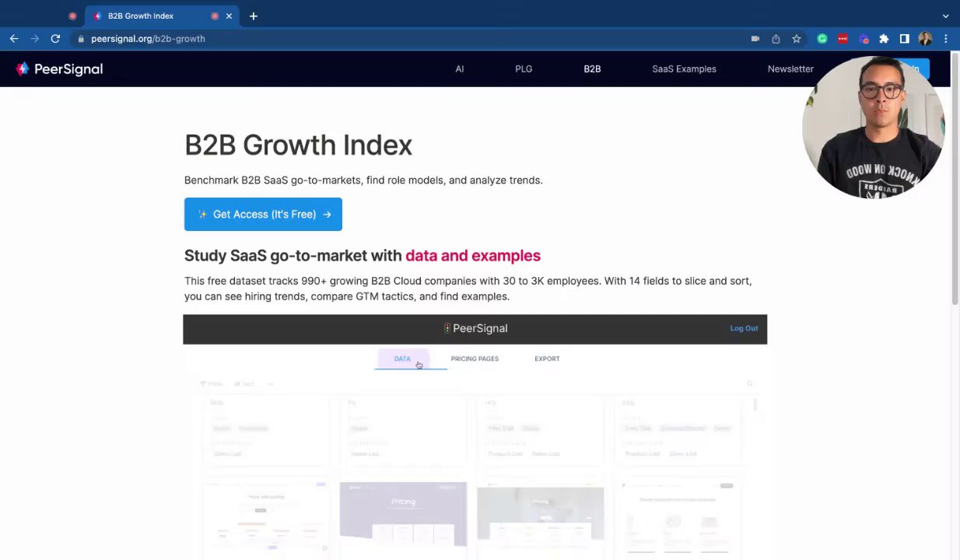Open the AI nav menu item
Viewport: 960px width, 560px height.
pos(459,69)
